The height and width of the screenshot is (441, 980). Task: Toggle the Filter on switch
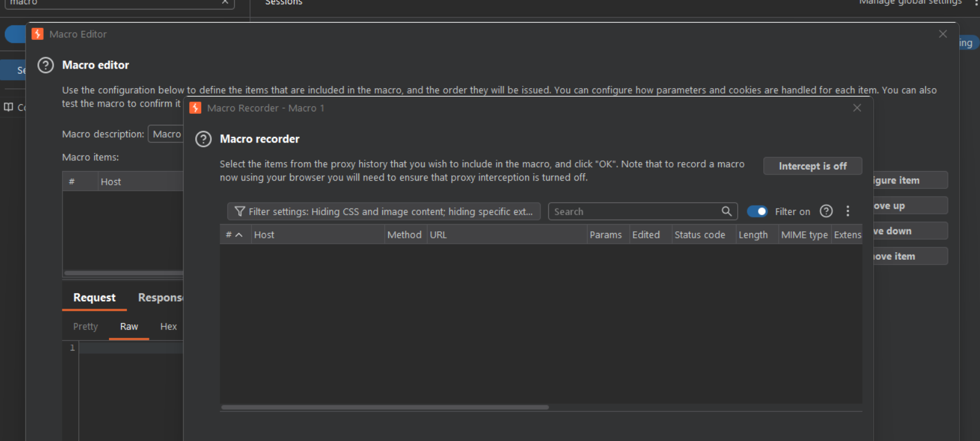757,212
